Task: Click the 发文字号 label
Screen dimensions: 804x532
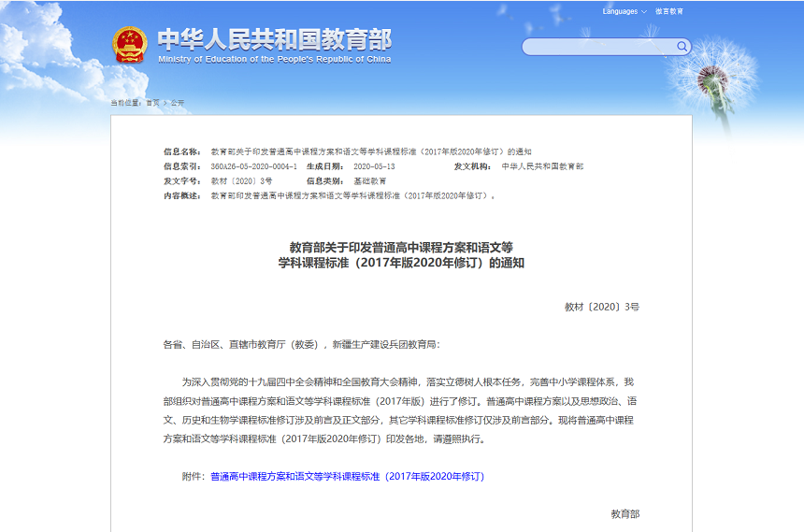Action: pyautogui.click(x=182, y=181)
